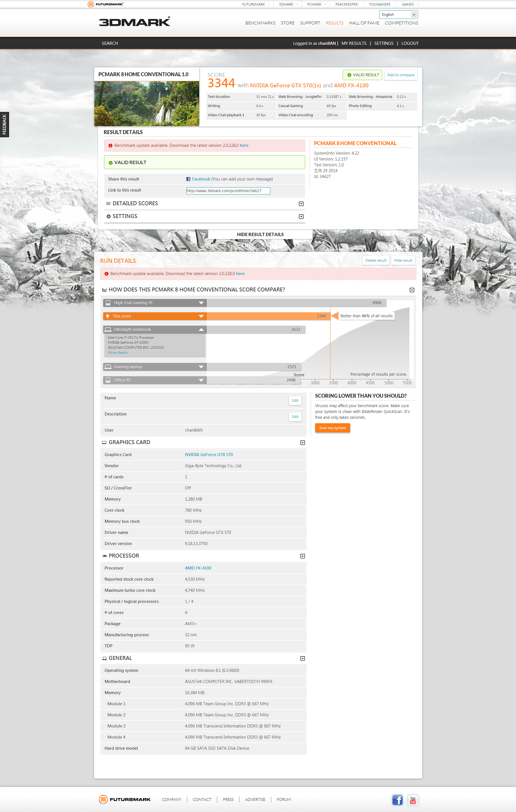Viewport: 516px width, 812px height.
Task: Expand Office PC details
Action: click(201, 380)
